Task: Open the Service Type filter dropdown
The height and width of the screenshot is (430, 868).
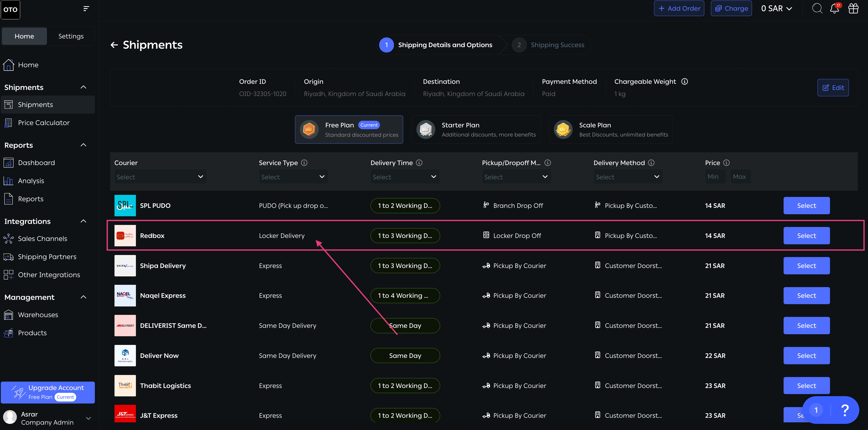Action: point(293,177)
